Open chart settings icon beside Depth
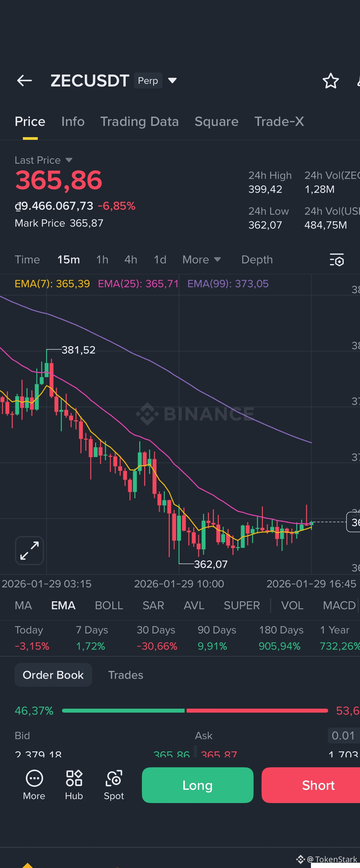Screen dimensions: 360x868 (x=336, y=260)
